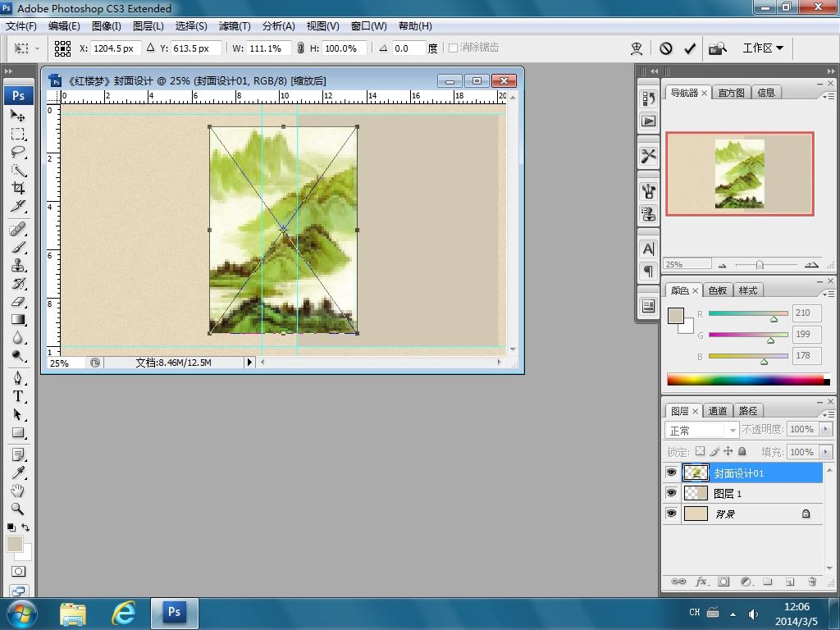Open the 工作区 workspace dropdown

point(763,48)
